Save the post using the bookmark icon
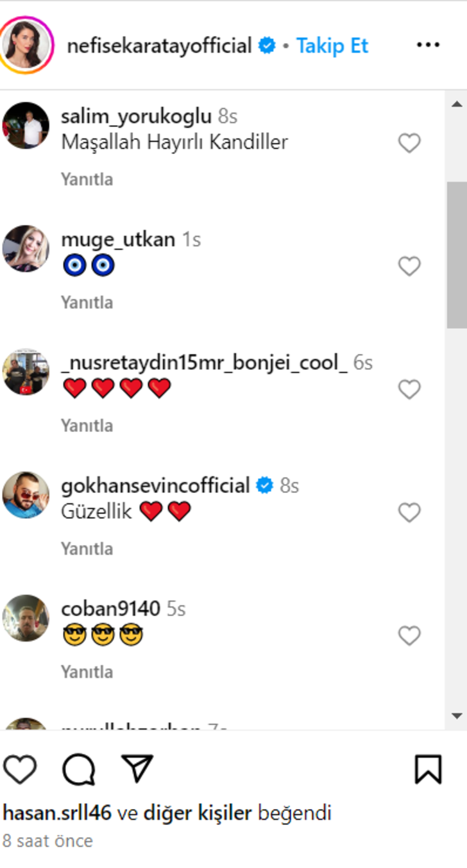This screenshot has height=868, width=467. coord(429,770)
